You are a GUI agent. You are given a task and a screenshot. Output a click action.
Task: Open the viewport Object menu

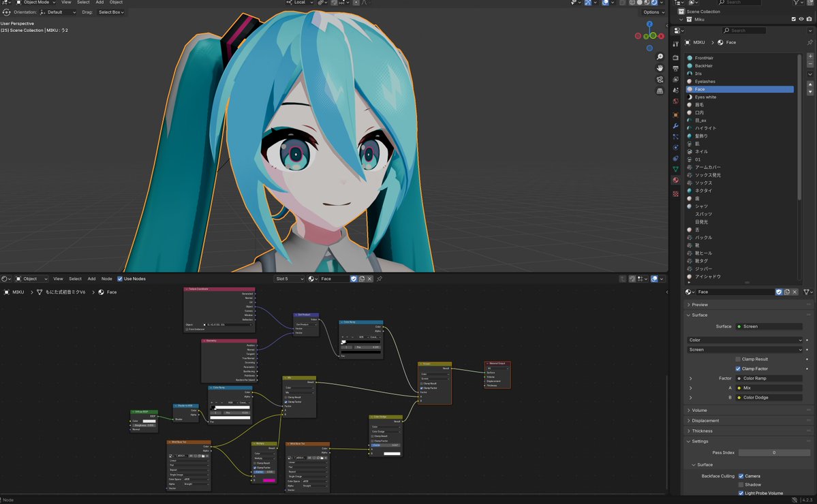[x=117, y=3]
